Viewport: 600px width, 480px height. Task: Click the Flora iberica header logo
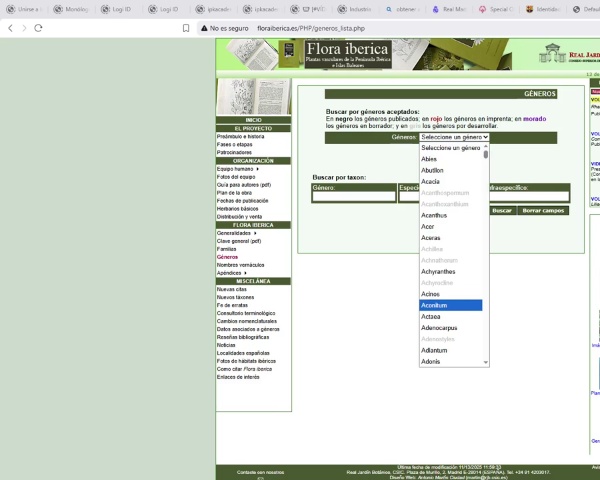347,54
